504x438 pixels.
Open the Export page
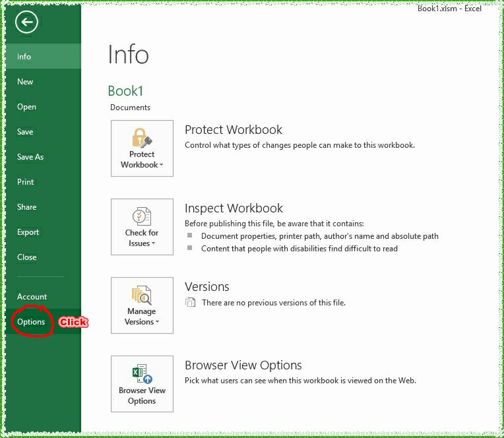tap(44, 232)
